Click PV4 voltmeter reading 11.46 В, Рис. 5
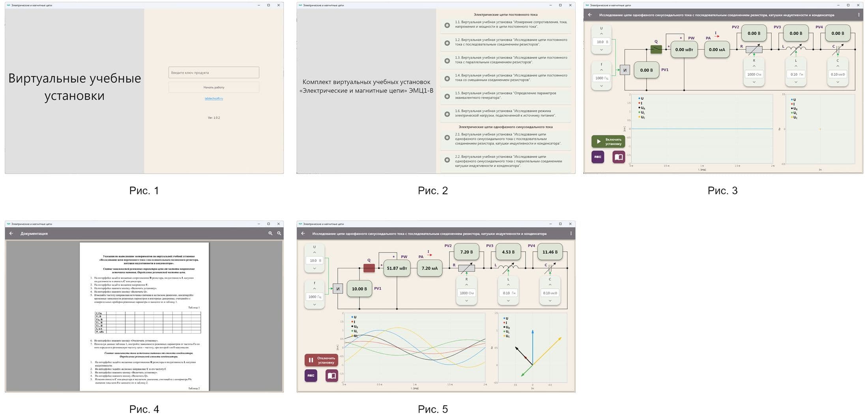This screenshot has width=868, height=417. (550, 252)
